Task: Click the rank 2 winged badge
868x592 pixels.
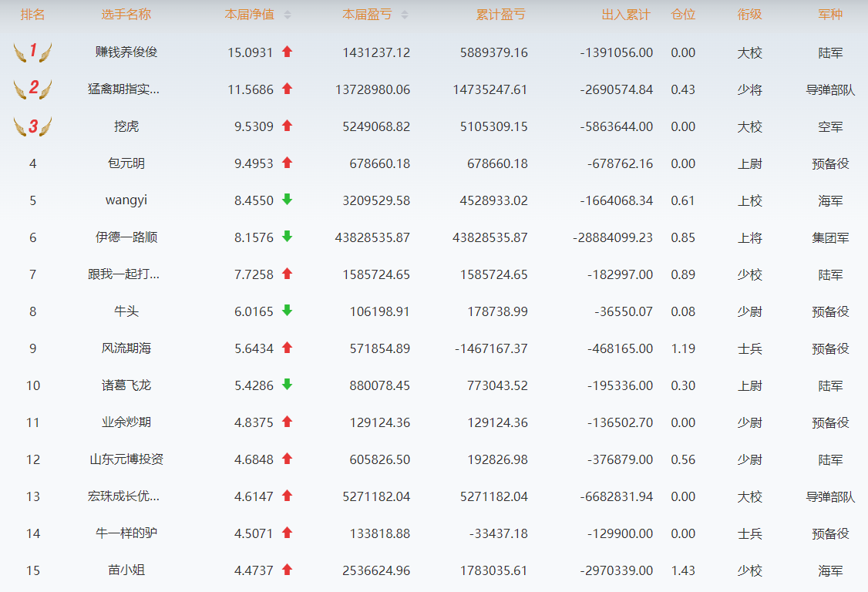Action: click(32, 89)
